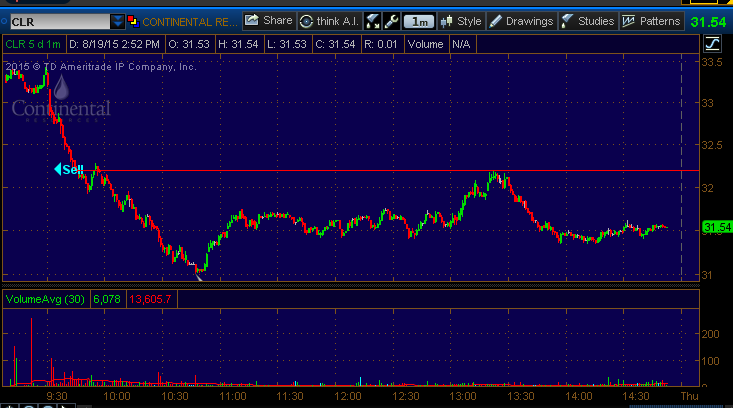This screenshot has width=733, height=408.
Task: Select the red horizontal price level line
Action: (x=400, y=171)
